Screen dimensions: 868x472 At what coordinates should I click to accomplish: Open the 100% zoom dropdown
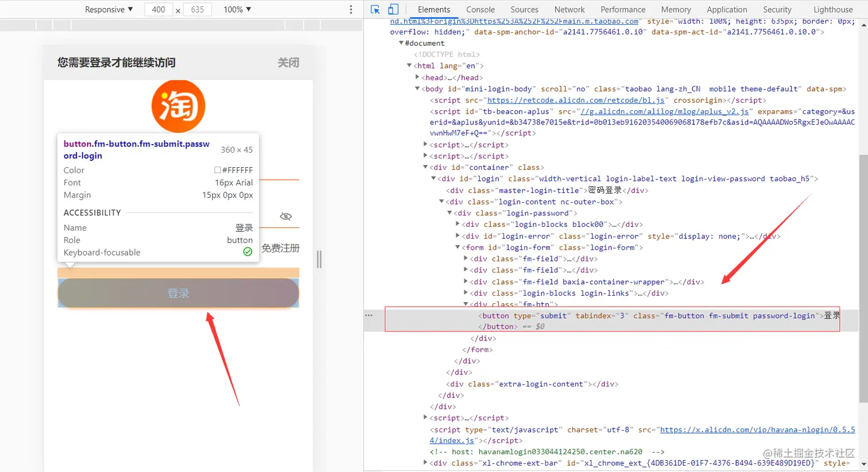[x=237, y=9]
